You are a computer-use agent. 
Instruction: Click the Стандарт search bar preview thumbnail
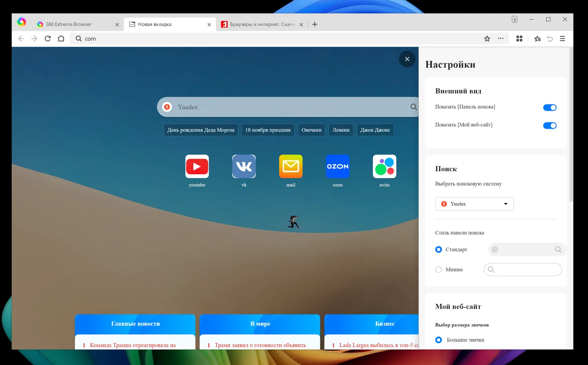tap(527, 250)
